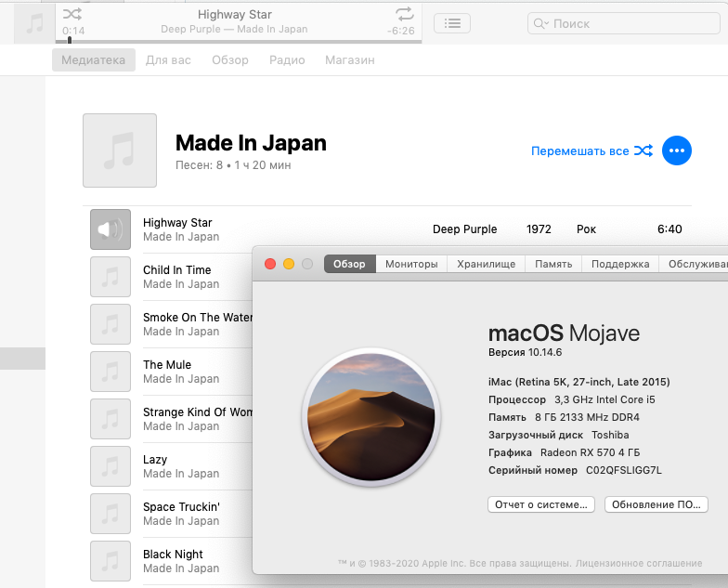Click music note icon beside Lazy

[x=110, y=466]
